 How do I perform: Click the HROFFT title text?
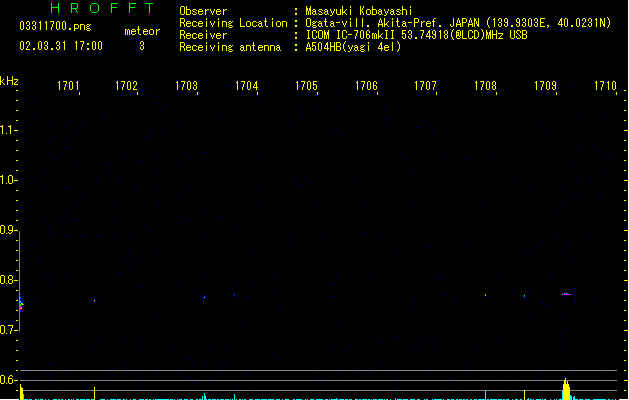[103, 8]
